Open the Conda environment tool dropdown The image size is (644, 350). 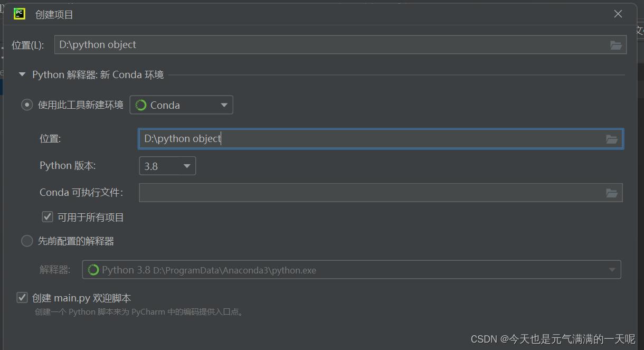(182, 105)
